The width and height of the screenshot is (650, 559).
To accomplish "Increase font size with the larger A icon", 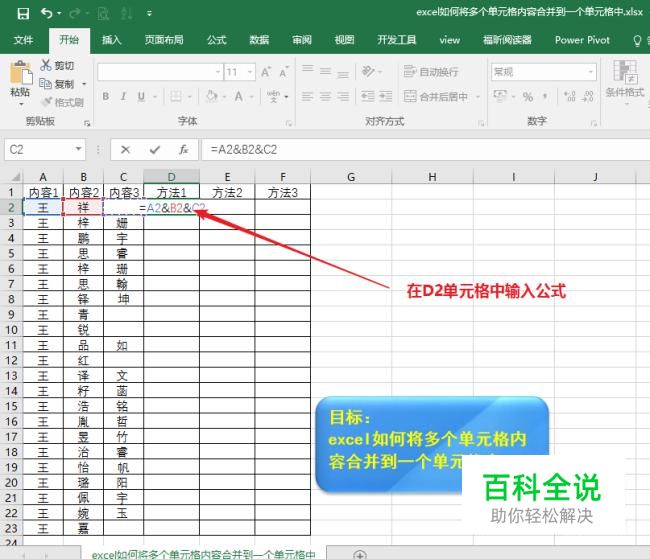I will click(266, 72).
